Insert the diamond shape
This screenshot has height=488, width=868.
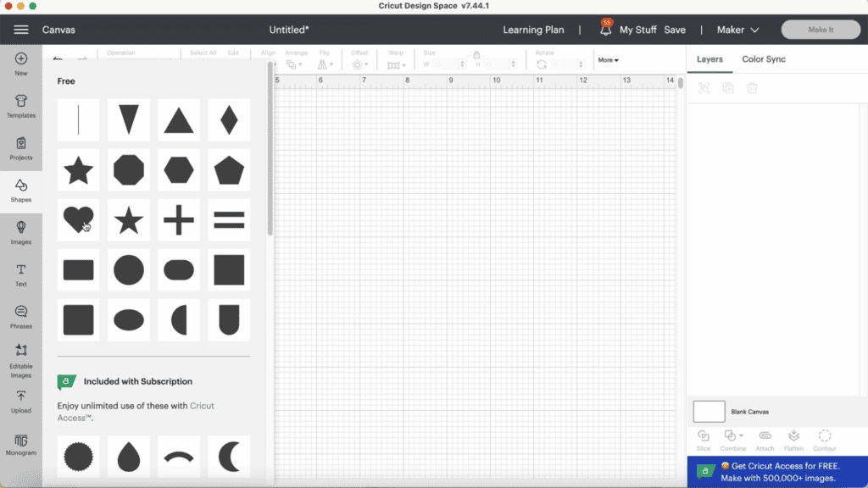click(x=229, y=120)
